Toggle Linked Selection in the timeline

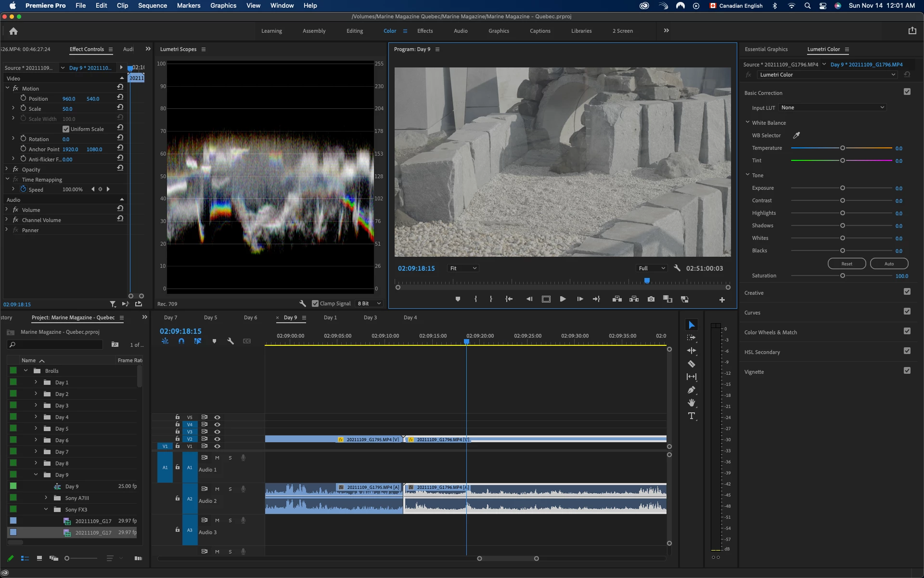tap(198, 341)
